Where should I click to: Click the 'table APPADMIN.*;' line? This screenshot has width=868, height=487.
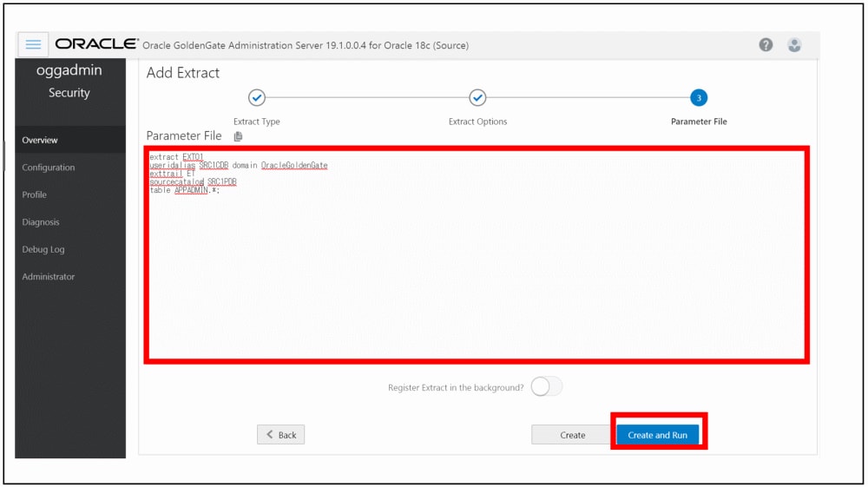coord(184,190)
